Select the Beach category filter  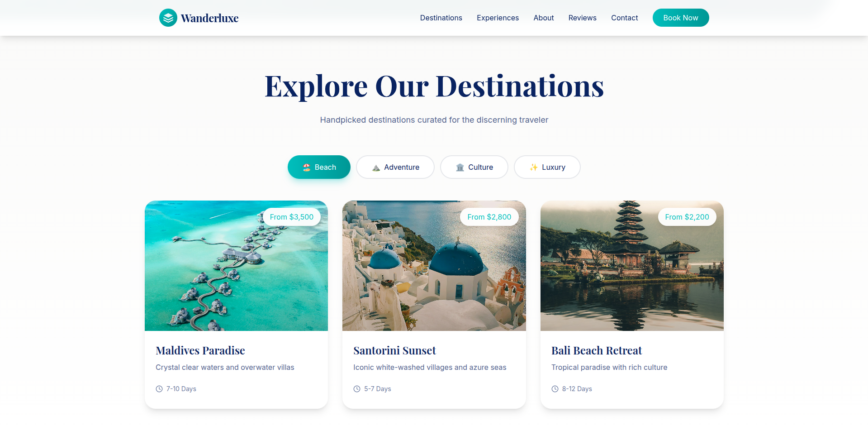click(319, 167)
